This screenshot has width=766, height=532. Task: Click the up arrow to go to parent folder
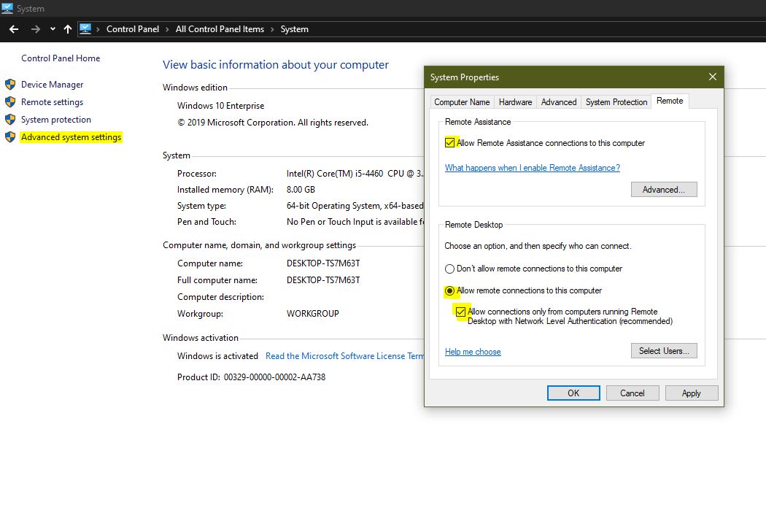coord(66,29)
